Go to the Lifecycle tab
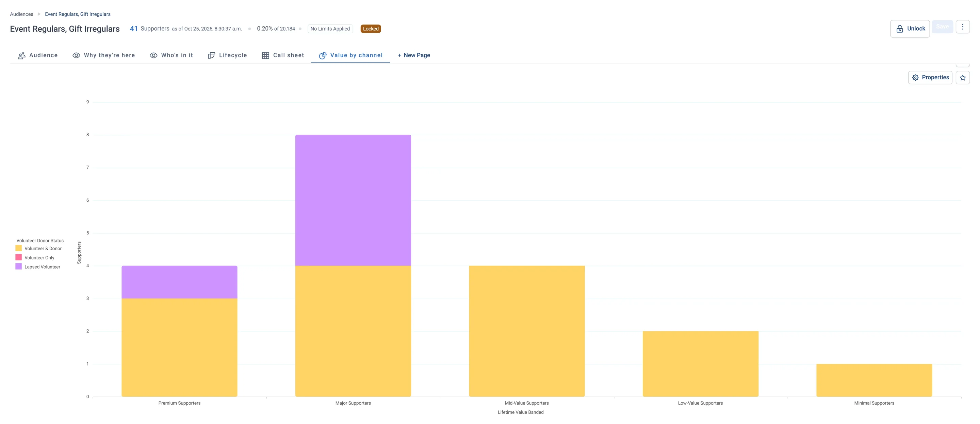The height and width of the screenshot is (424, 980). (x=227, y=55)
